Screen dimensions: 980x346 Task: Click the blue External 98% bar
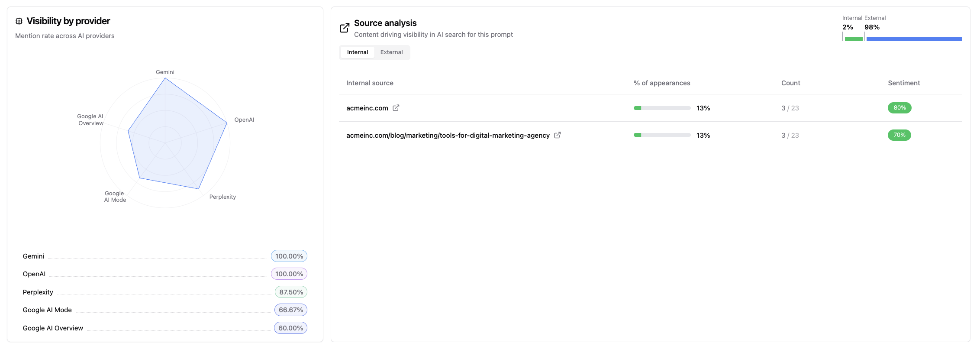click(914, 39)
